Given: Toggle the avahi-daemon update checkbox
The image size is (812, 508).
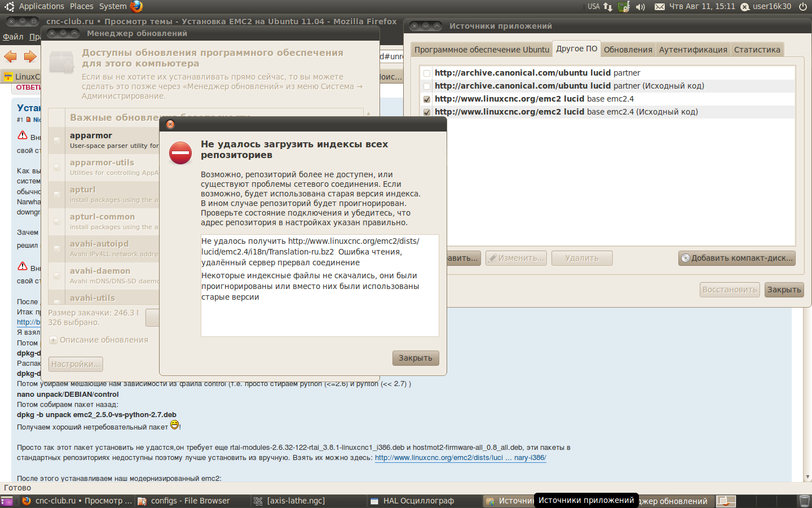Looking at the screenshot, I should pyautogui.click(x=57, y=275).
